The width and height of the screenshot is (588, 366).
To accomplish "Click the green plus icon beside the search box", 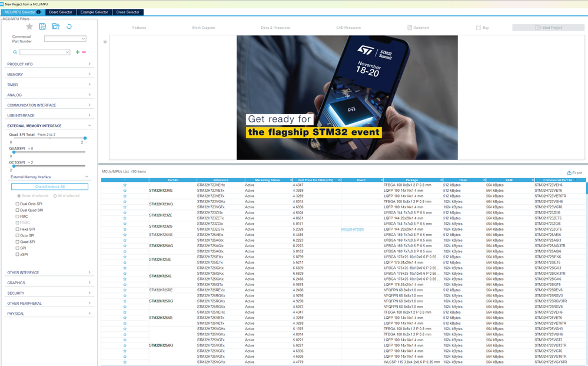I will pos(78,52).
